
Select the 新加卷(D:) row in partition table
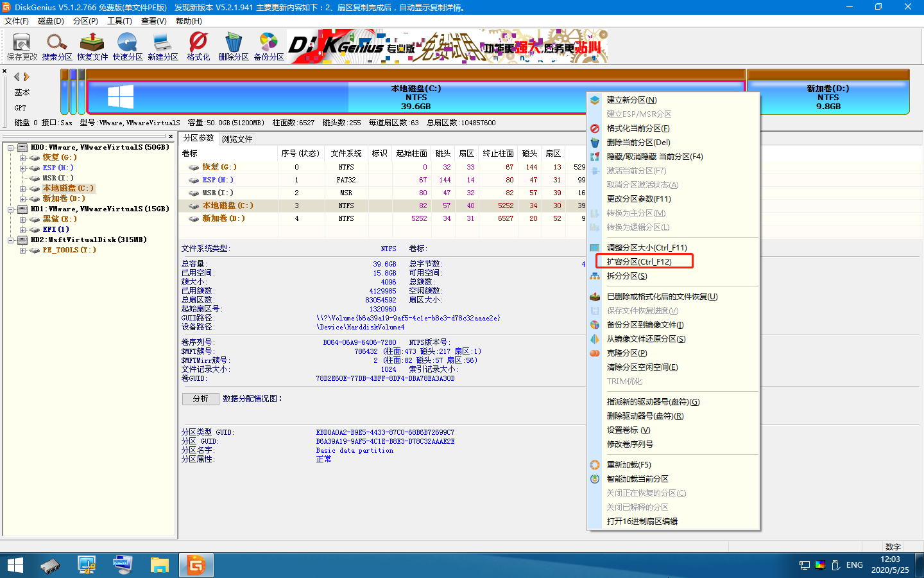(x=223, y=218)
